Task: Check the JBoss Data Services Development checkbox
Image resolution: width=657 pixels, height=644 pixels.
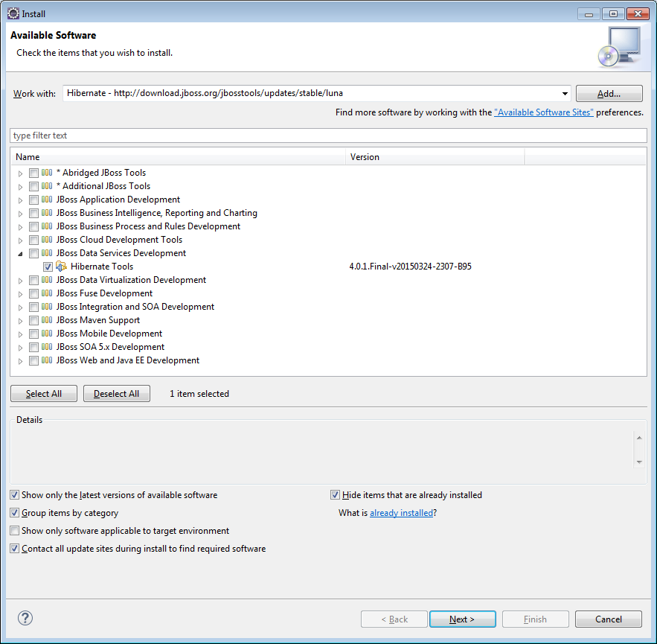Action: (33, 253)
